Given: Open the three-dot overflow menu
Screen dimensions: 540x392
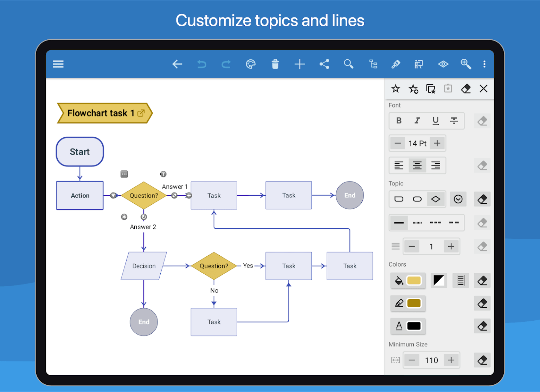Looking at the screenshot, I should tap(484, 64).
